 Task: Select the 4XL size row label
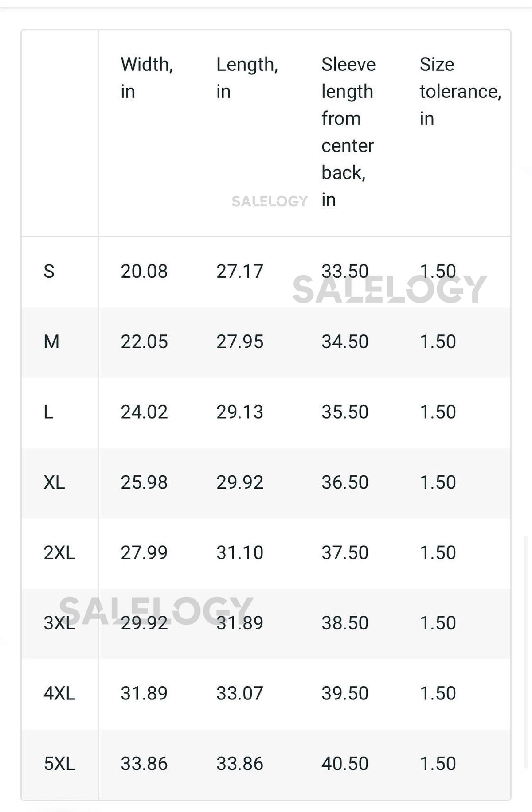59,693
